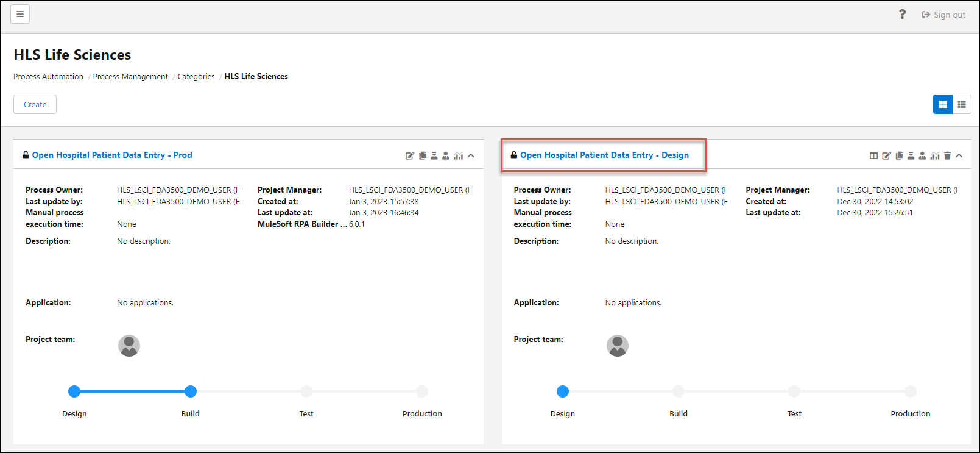Click the crowned user icon on Prod card
980x453 pixels.
434,156
